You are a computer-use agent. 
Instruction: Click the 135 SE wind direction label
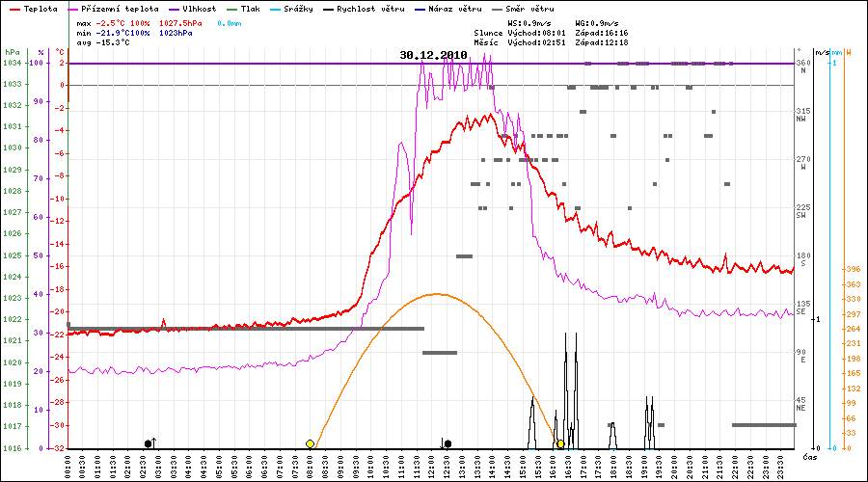(x=803, y=308)
